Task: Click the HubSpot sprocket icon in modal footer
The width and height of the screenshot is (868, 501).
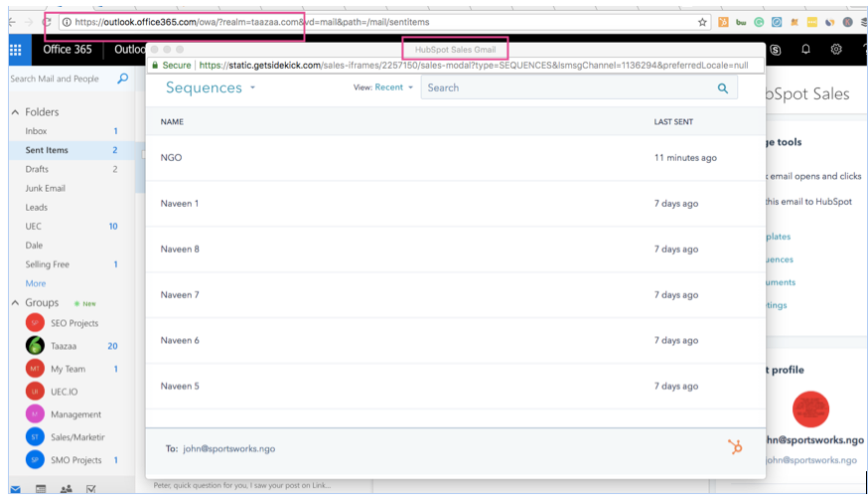Action: 735,446
